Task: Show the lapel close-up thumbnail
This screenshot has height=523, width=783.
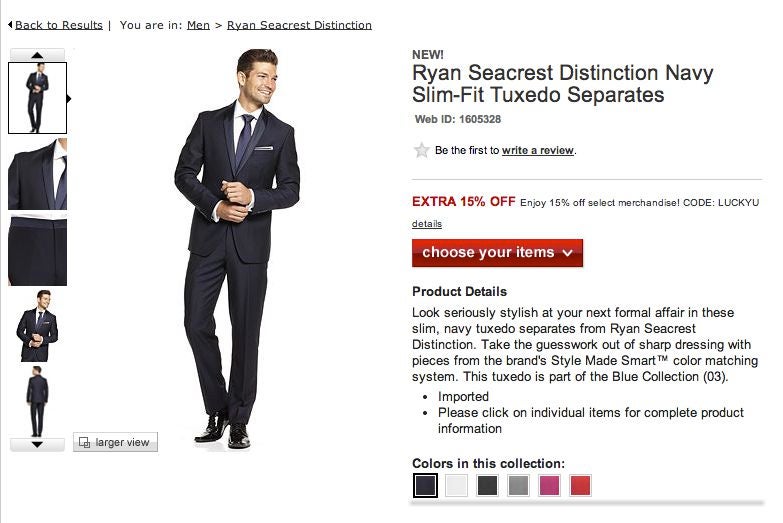Action: click(37, 174)
